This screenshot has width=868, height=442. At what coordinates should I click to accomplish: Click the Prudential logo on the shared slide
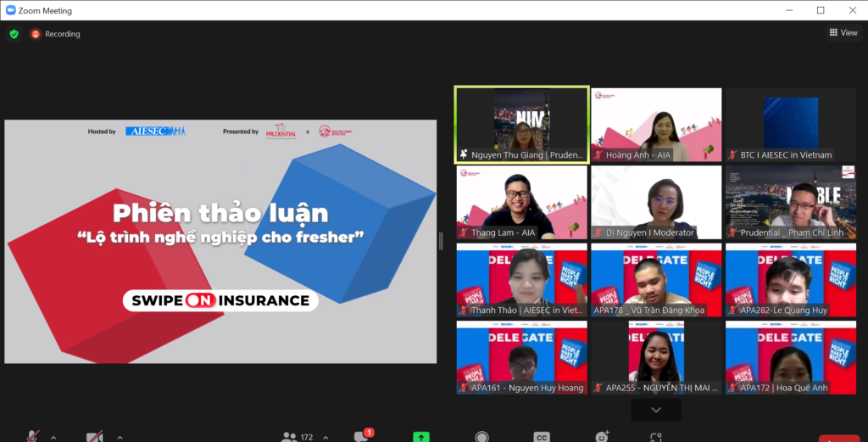click(281, 131)
